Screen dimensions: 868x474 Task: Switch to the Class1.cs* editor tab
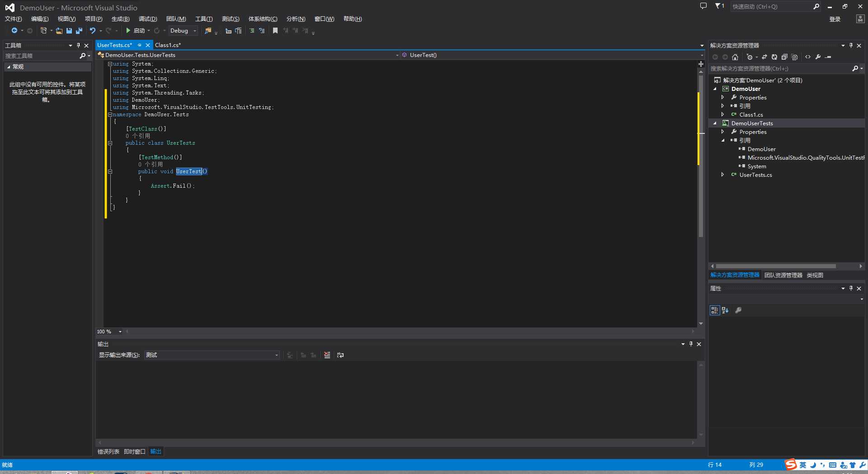tap(168, 45)
